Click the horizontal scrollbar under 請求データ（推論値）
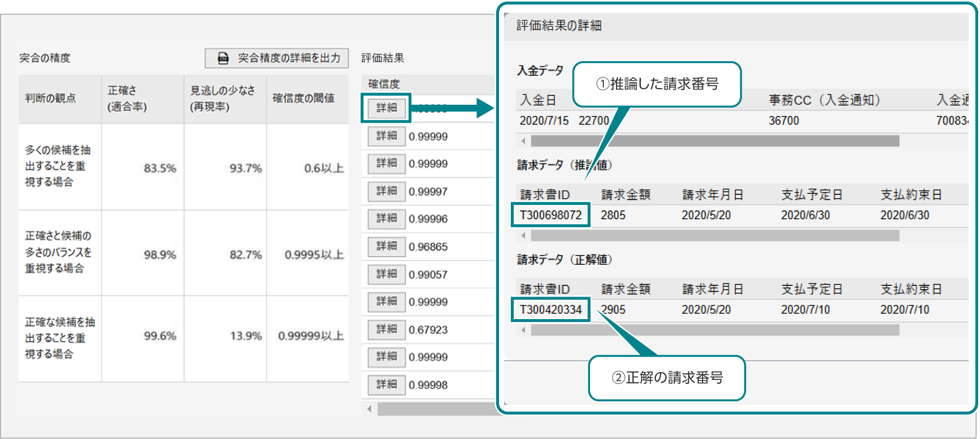The height and width of the screenshot is (439, 980). click(715, 235)
